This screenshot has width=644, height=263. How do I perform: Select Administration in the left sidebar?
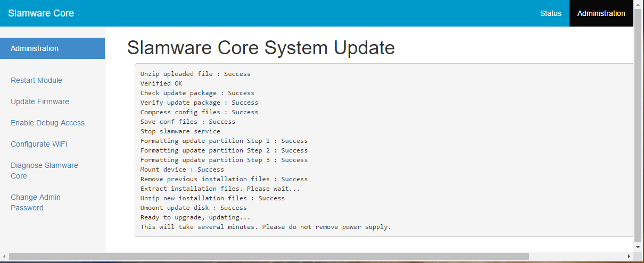click(x=52, y=48)
